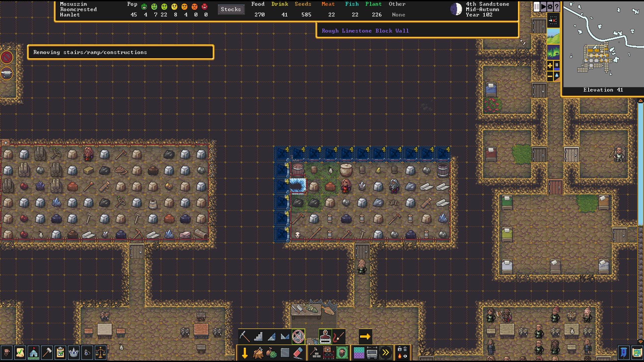Viewport: 644px width, 362px height.
Task: Expand the bottom toolbar more options
Action: [386, 352]
